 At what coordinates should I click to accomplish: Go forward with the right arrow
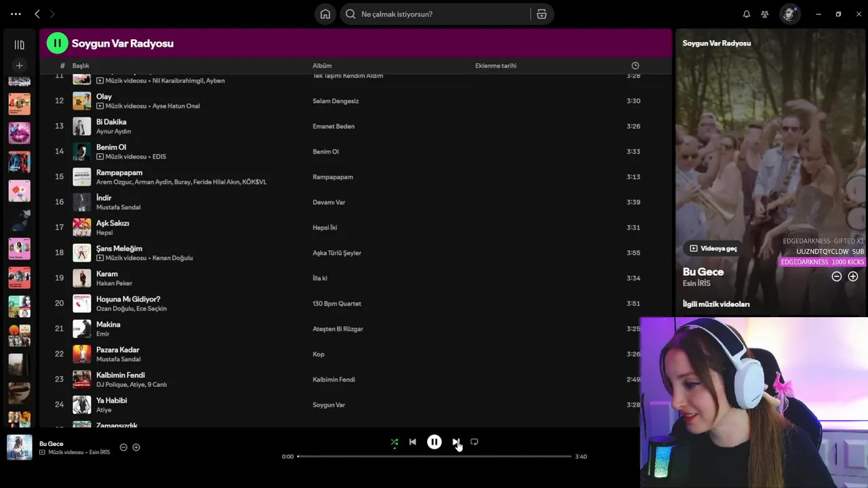pyautogui.click(x=52, y=14)
